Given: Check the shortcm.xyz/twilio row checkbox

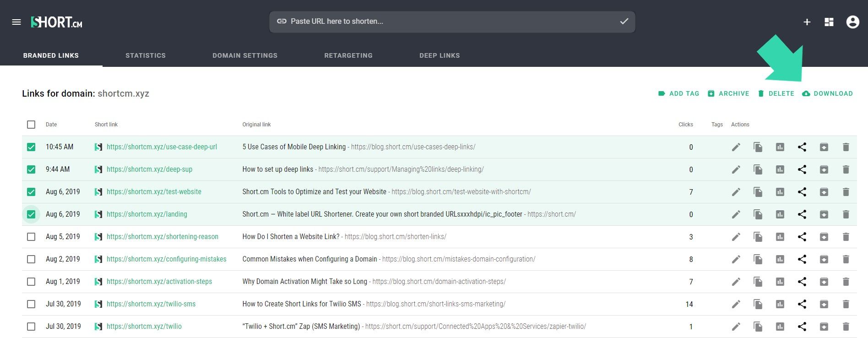Looking at the screenshot, I should point(31,327).
